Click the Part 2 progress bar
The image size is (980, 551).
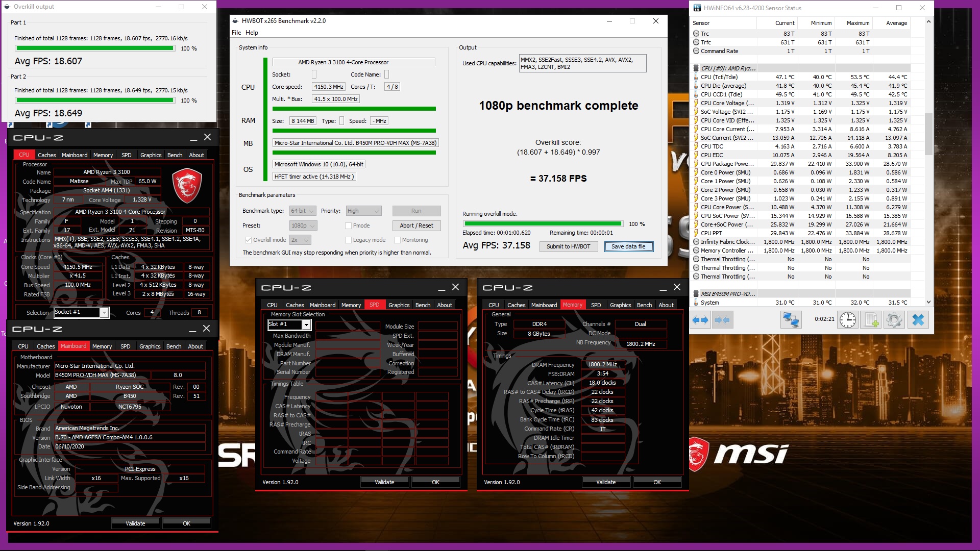click(95, 101)
